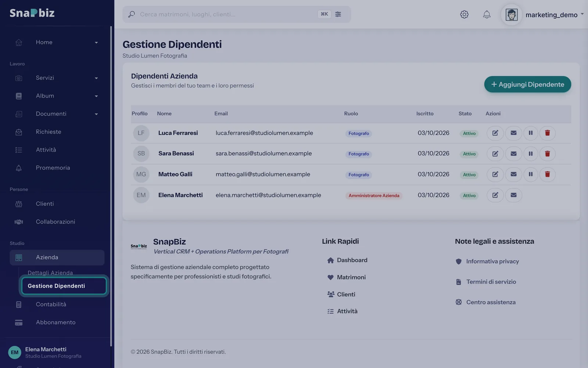Open Termini di servizio link

point(486,282)
